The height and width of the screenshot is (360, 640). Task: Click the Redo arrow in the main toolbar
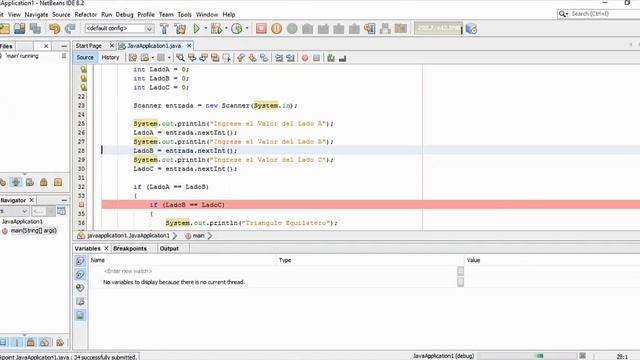pos(70,29)
